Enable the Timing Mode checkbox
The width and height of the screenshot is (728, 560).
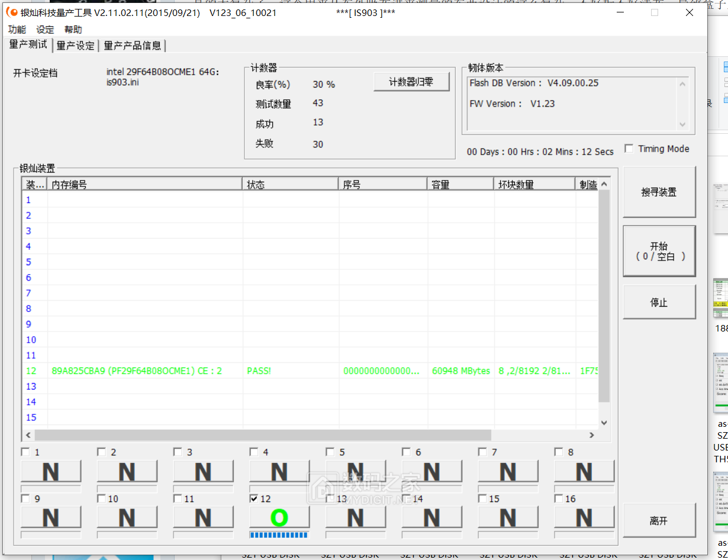629,149
